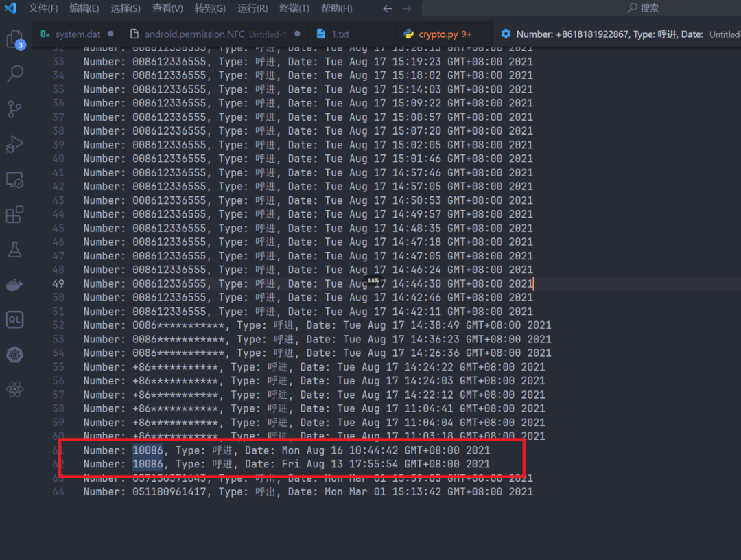Screen dimensions: 741x560
Task: Open the Testing flask icon
Action: [14, 250]
